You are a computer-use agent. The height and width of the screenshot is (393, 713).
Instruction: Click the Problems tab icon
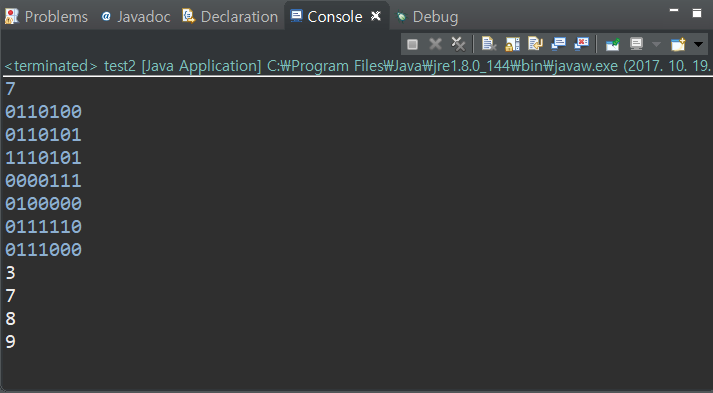click(11, 16)
